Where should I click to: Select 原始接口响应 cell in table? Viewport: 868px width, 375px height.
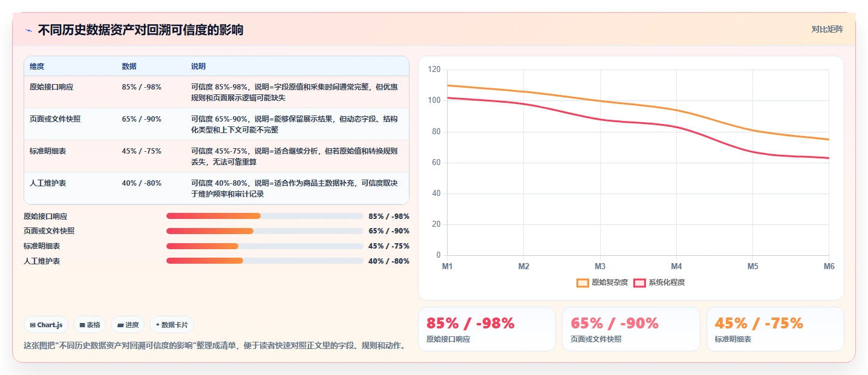point(51,86)
